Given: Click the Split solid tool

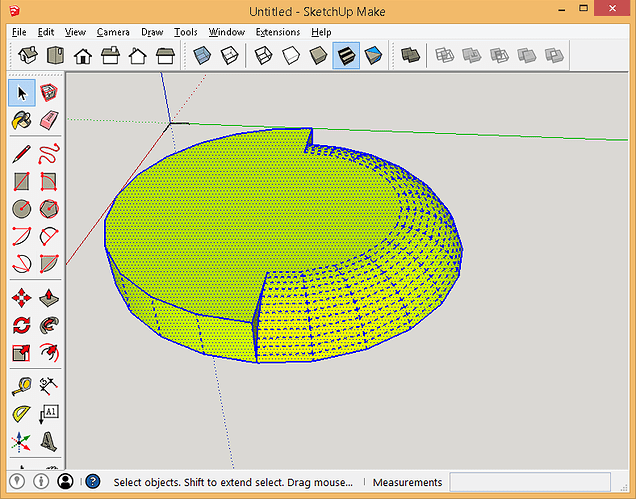Looking at the screenshot, I should click(554, 56).
